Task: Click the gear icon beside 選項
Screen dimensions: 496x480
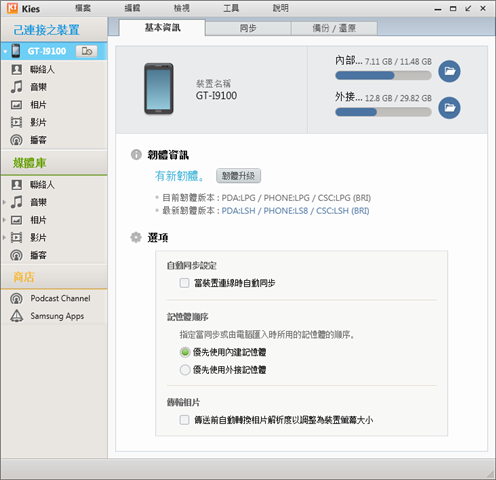Action: 136,238
